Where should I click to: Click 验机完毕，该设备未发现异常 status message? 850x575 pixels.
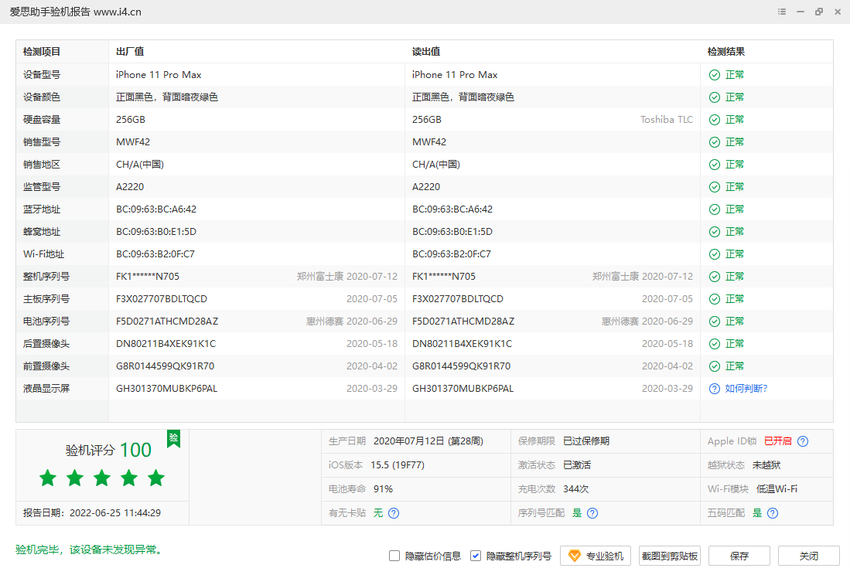[89, 550]
